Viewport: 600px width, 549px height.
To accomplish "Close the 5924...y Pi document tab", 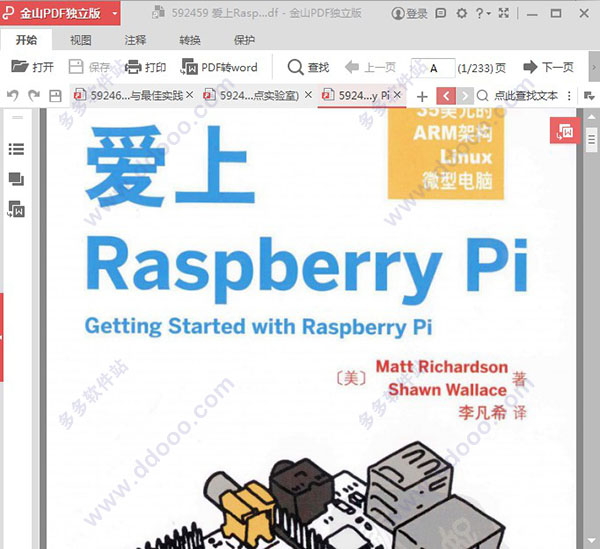I will click(398, 94).
